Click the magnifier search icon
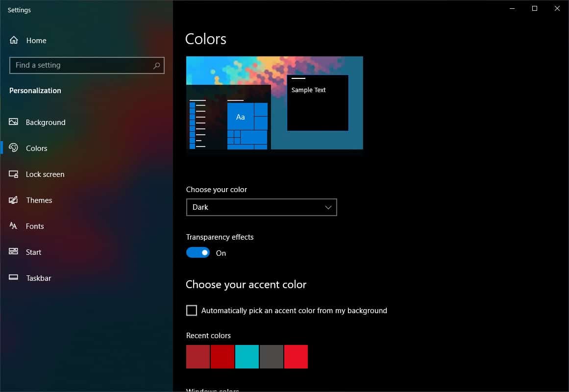This screenshot has height=392, width=569. 156,66
